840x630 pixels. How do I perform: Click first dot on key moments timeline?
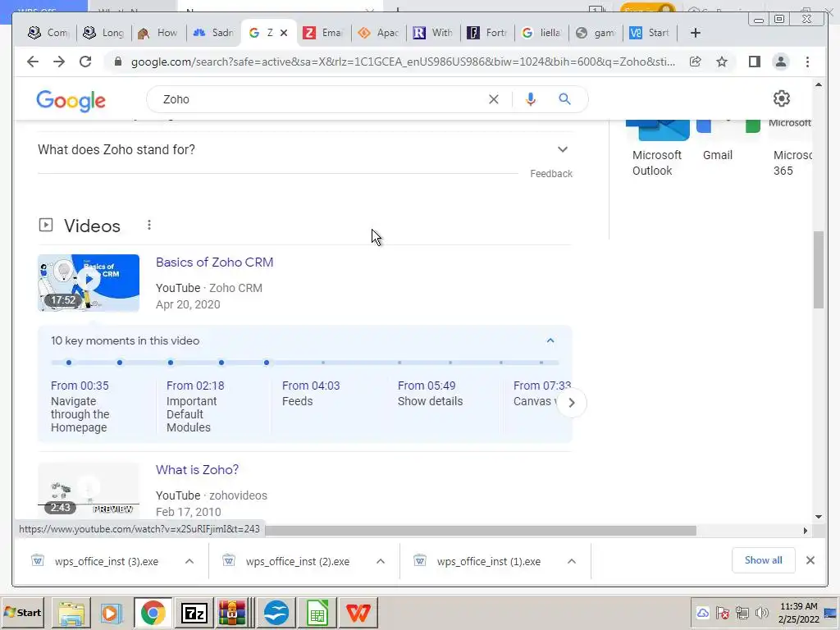69,363
